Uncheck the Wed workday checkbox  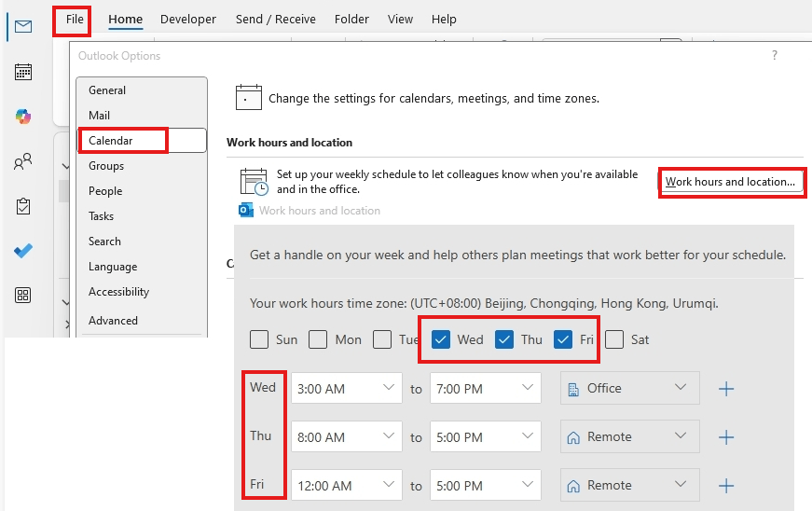[441, 339]
